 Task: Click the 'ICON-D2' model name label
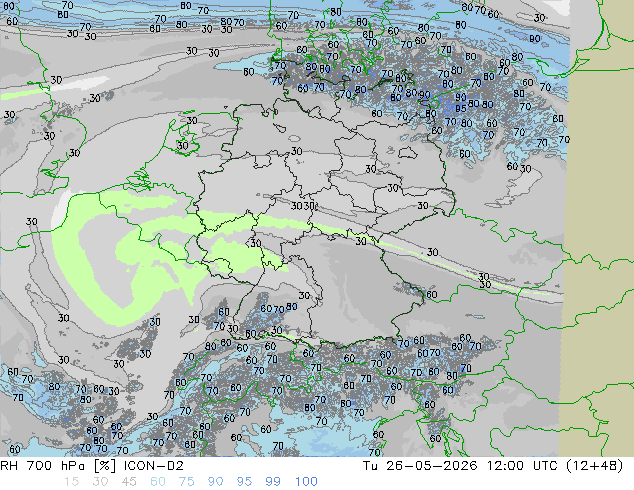point(154,466)
